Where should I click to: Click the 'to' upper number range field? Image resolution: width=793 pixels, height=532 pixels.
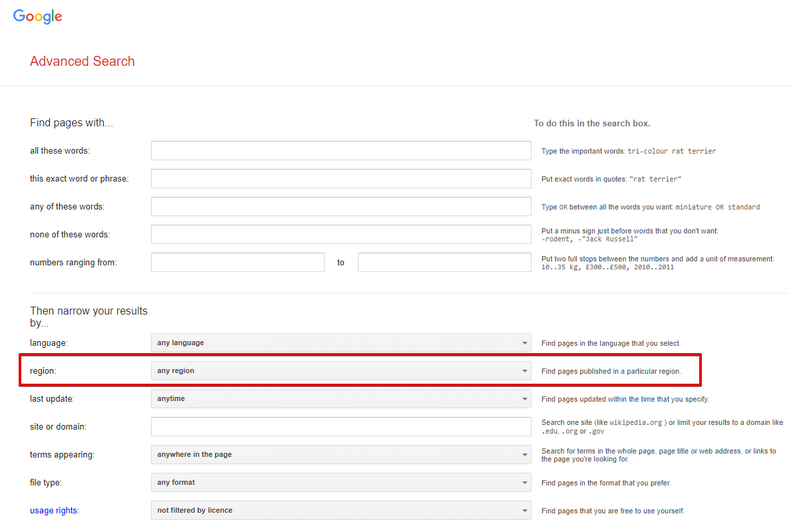pos(444,263)
